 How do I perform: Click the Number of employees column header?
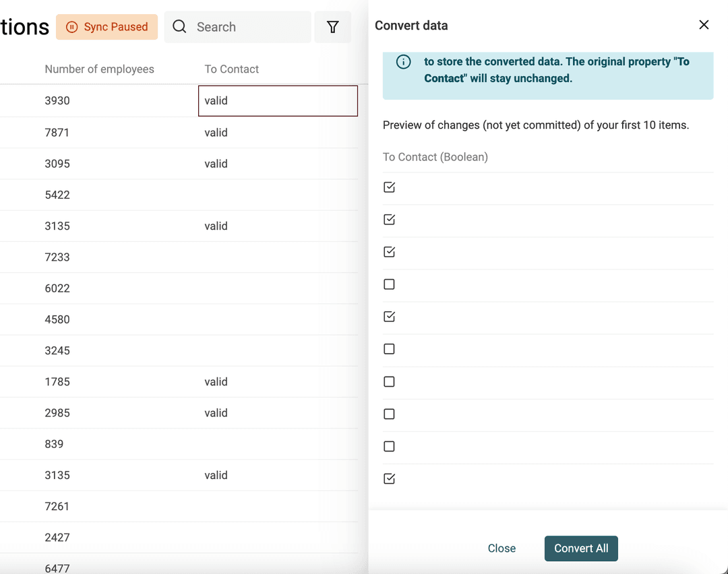(99, 69)
